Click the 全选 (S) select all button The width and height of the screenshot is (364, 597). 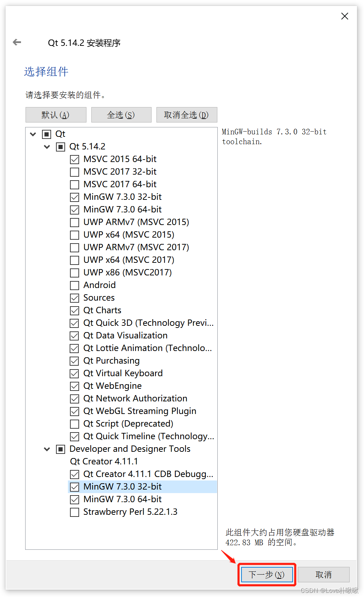pyautogui.click(x=121, y=115)
